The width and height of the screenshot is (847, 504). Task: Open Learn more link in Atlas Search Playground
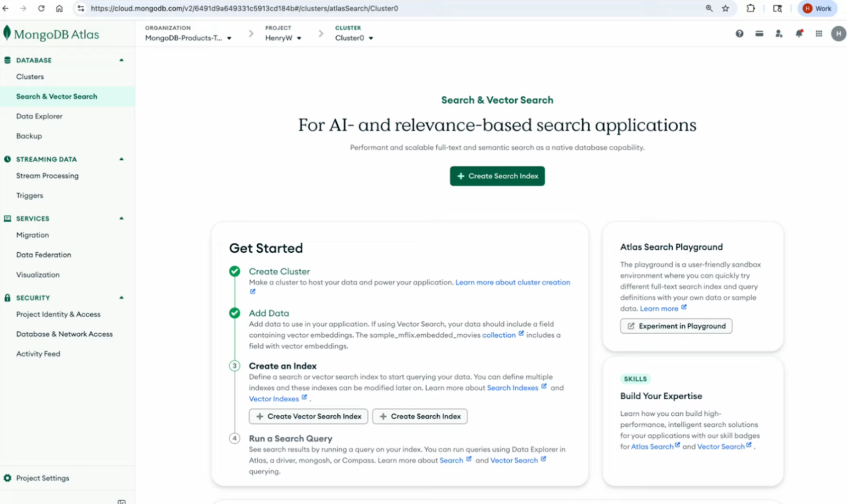[x=659, y=309]
